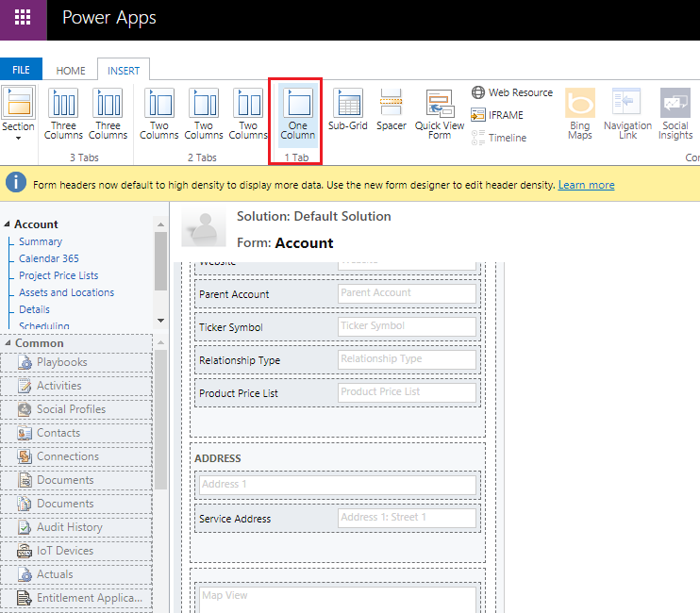This screenshot has width=700, height=613.
Task: Jump to Scheduling section
Action: coord(43,325)
